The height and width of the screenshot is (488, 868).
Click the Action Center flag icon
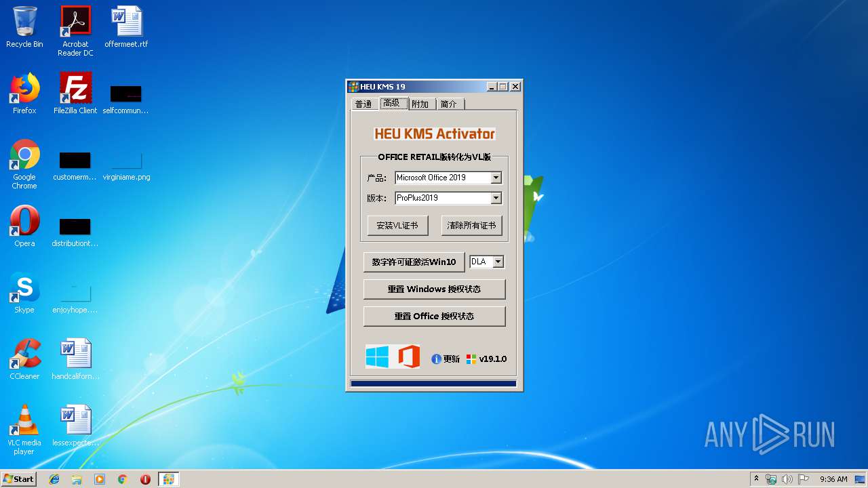pyautogui.click(x=804, y=479)
